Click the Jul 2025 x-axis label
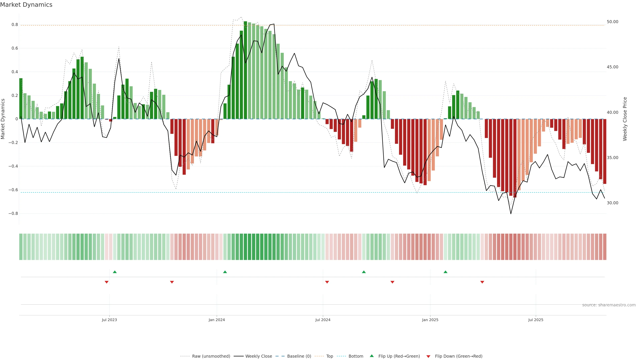 pos(536,320)
